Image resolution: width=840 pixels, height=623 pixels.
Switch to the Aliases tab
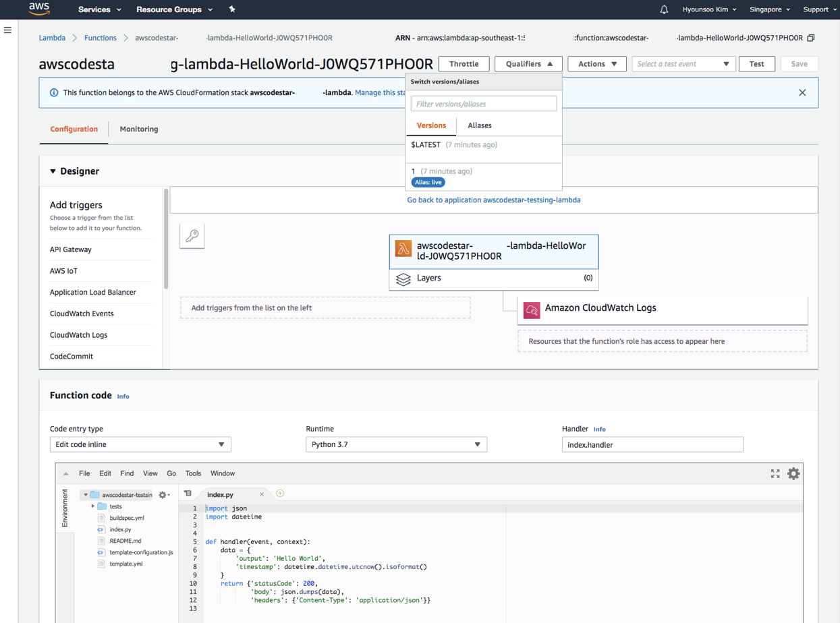(x=480, y=125)
